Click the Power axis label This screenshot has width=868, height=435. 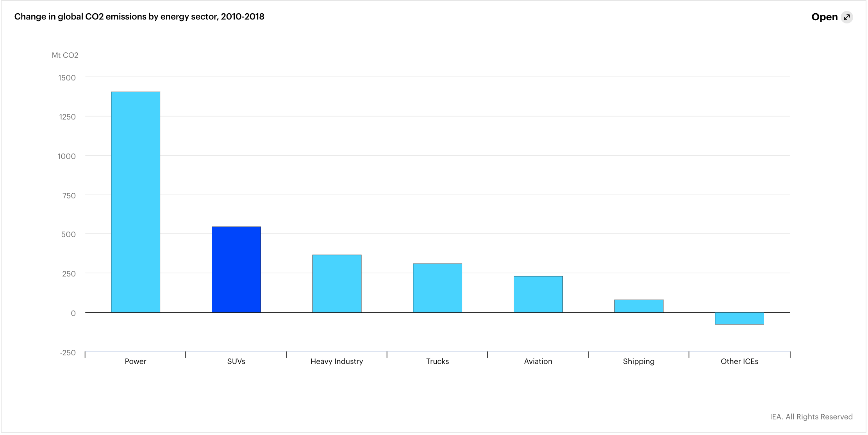136,361
